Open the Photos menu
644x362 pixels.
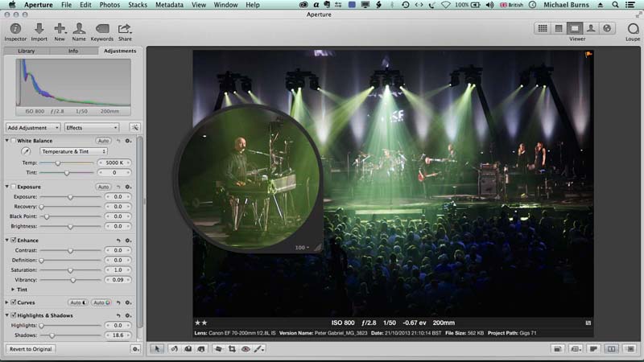[109, 5]
